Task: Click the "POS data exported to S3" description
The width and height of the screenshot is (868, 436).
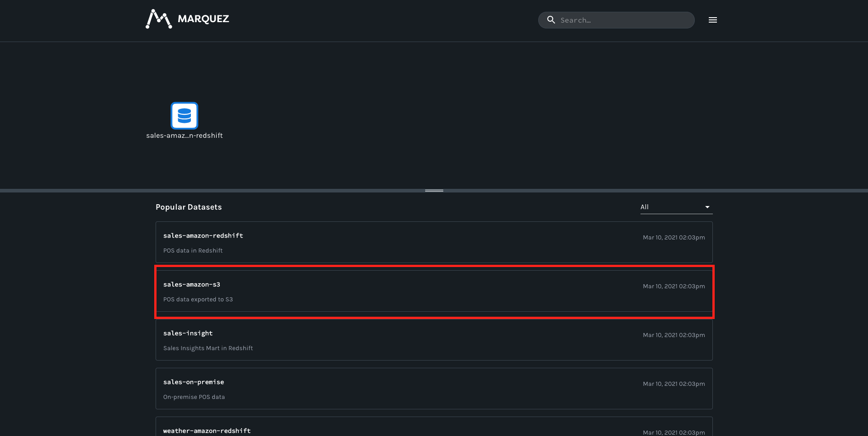Action: click(x=198, y=299)
